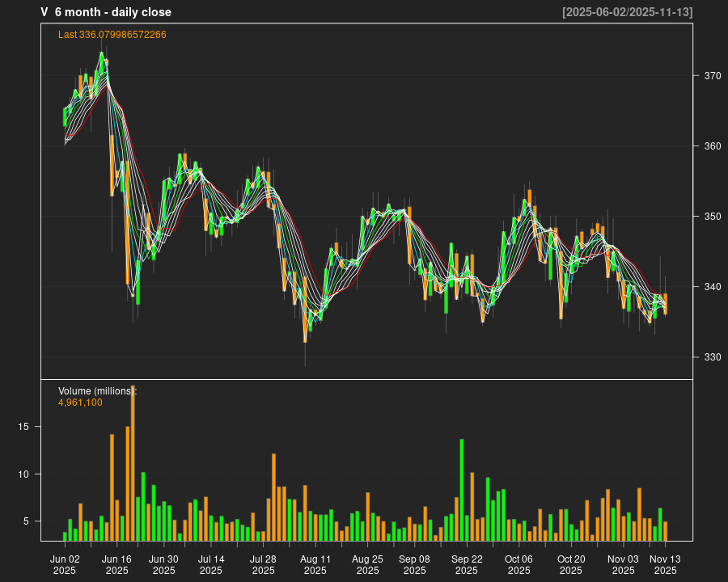728x582 pixels.
Task: Click the 'Nov 13 2025' date axis label
Action: (665, 564)
